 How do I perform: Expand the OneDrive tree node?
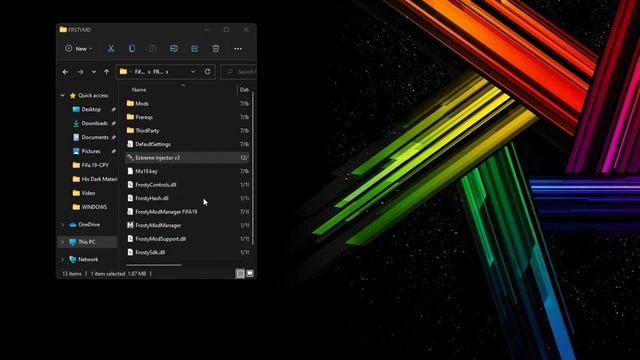62,224
